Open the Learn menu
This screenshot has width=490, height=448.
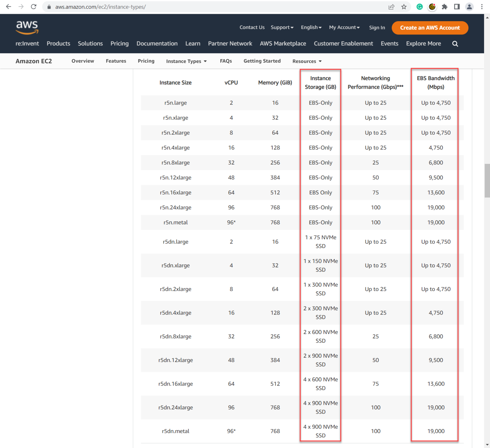coord(193,43)
